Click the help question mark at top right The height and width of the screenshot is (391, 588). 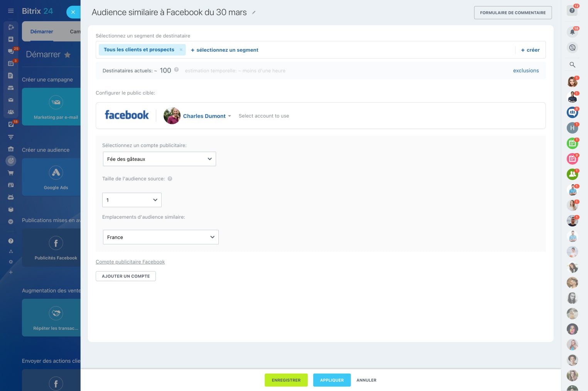(572, 10)
